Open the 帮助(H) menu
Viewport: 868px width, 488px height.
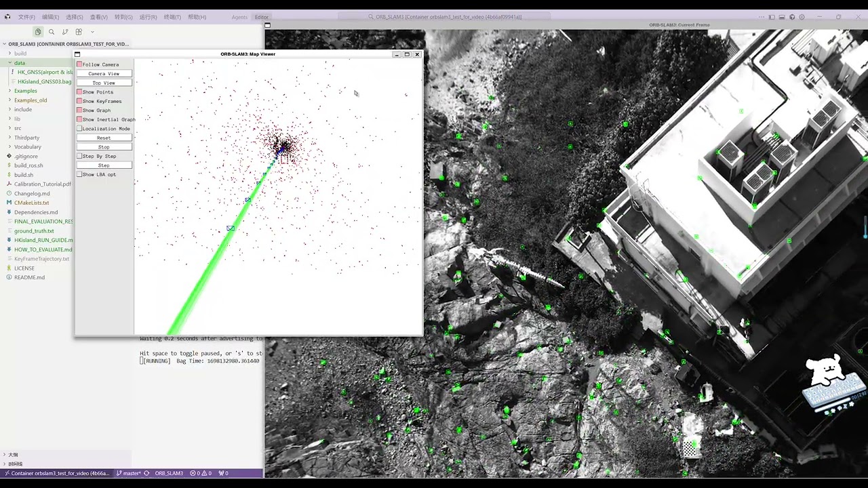(197, 17)
